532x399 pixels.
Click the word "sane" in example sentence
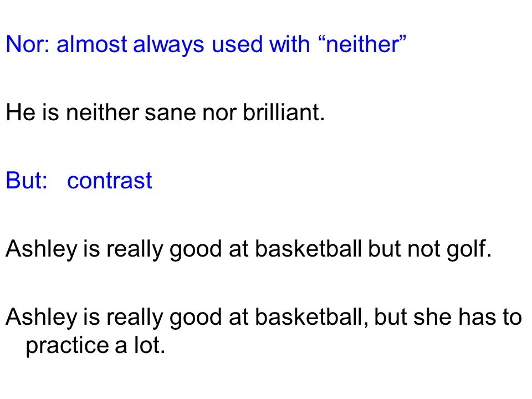coord(170,112)
